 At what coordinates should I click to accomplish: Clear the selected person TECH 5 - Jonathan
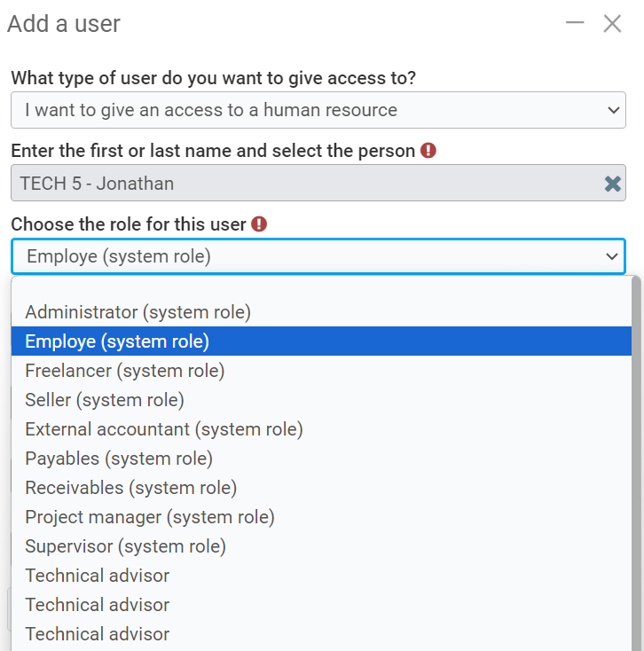612,184
